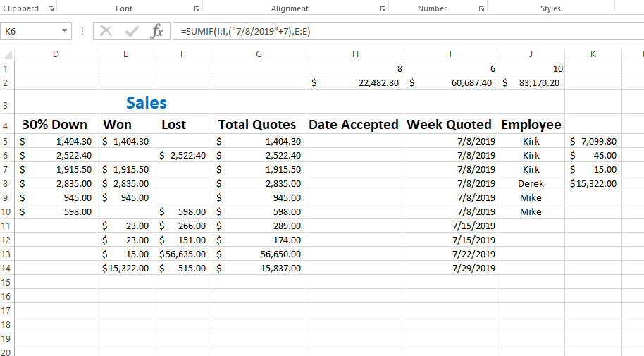Open Clipboard group dialog launcher
This screenshot has height=356, width=644.
pyautogui.click(x=51, y=8)
